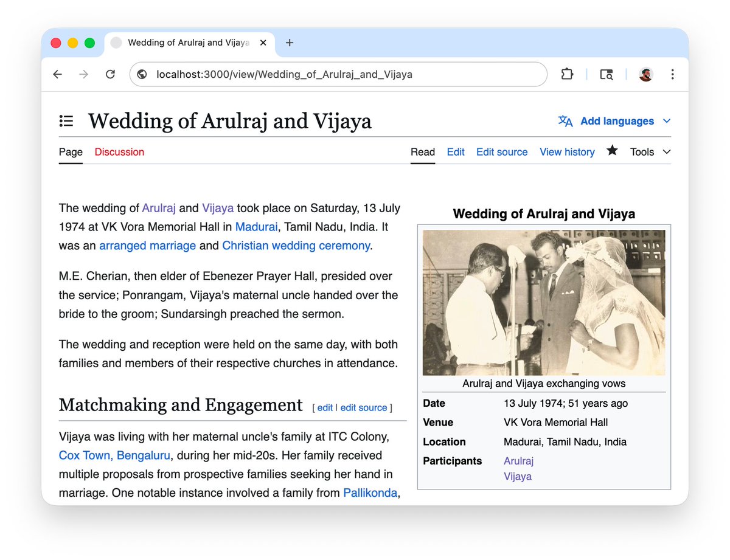Image resolution: width=730 pixels, height=560 pixels.
Task: Click the Matchmaking and Engagement heading
Action: (181, 405)
